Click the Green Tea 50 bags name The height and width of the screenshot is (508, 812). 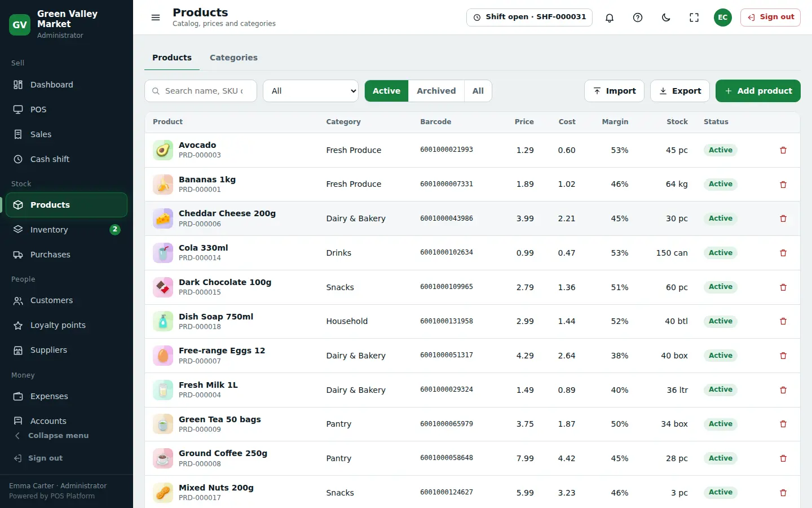click(x=220, y=419)
